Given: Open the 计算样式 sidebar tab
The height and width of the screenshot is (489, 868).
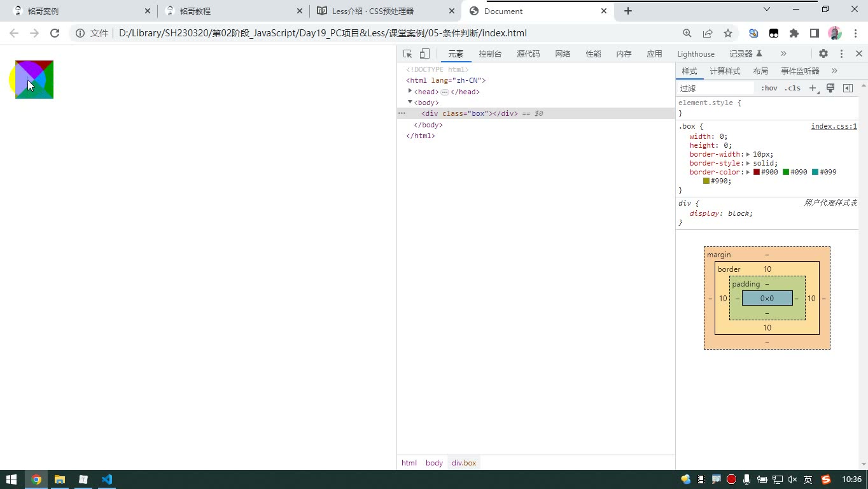Looking at the screenshot, I should click(725, 71).
